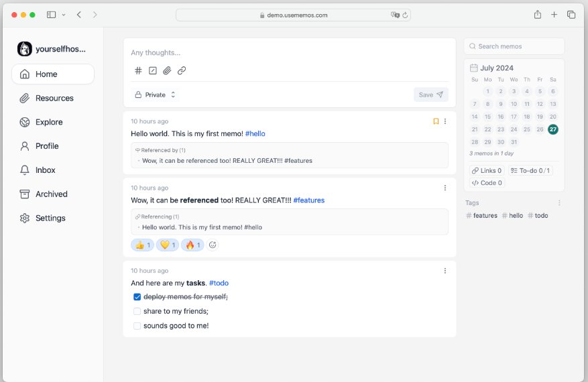The height and width of the screenshot is (382, 588).
Task: Add a checkbox with the editor task icon
Action: pos(153,70)
